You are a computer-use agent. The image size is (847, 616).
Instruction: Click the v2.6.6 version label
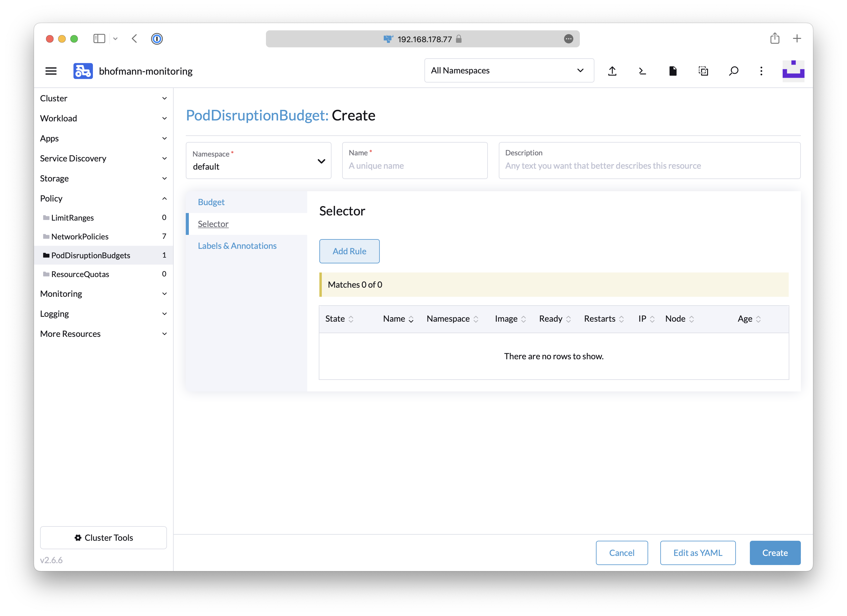[x=51, y=560]
